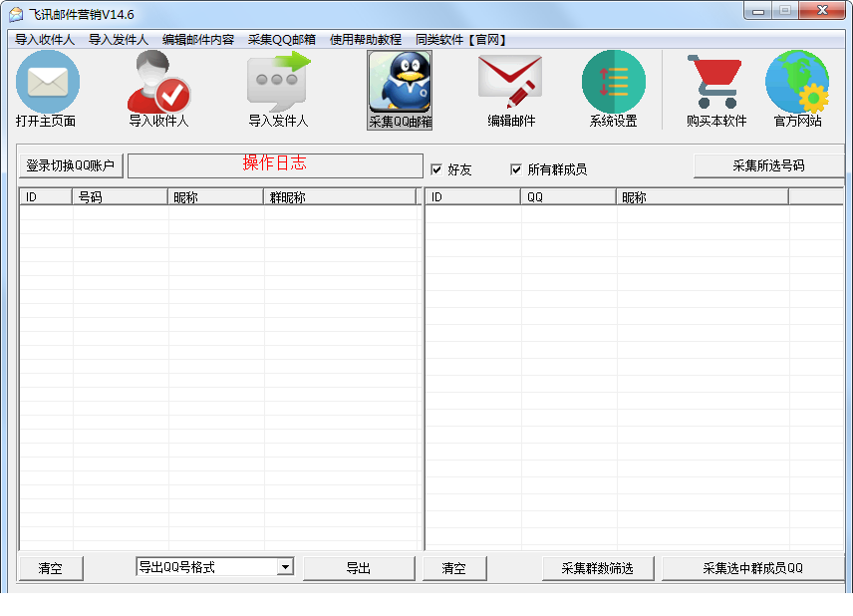Open the 编辑邮件 envelope-pencil icon
The height and width of the screenshot is (616, 853).
pos(510,82)
